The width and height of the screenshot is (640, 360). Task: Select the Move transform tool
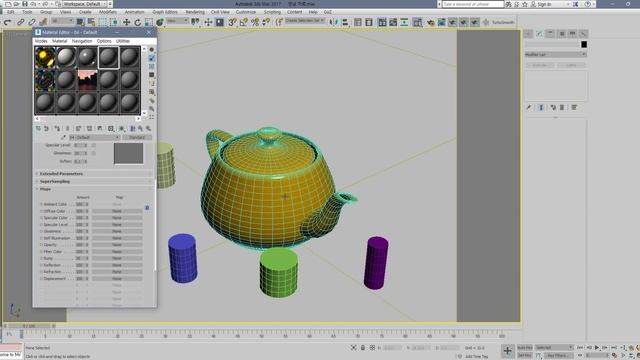[x=127, y=22]
